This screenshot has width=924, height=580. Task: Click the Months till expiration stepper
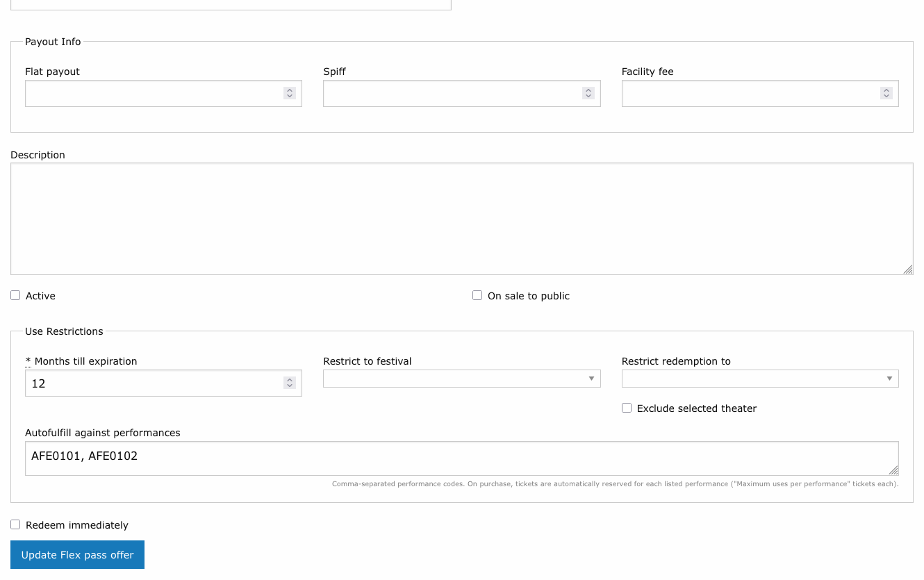(290, 383)
